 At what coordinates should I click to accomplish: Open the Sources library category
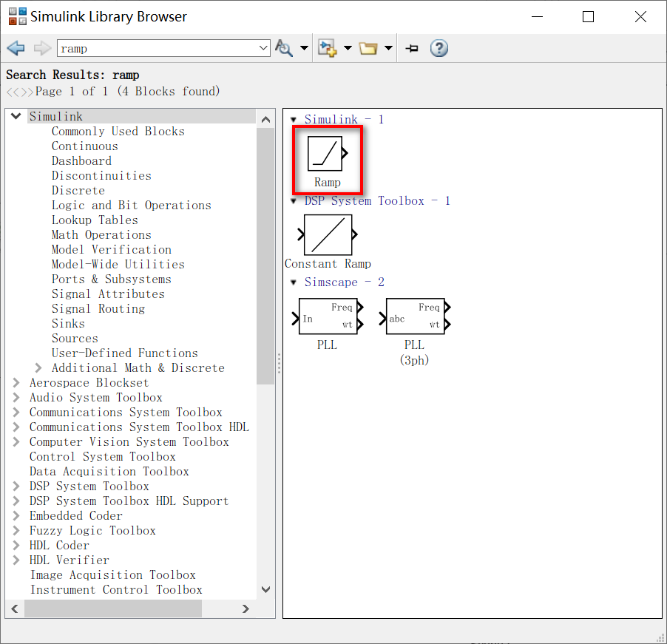tap(74, 338)
